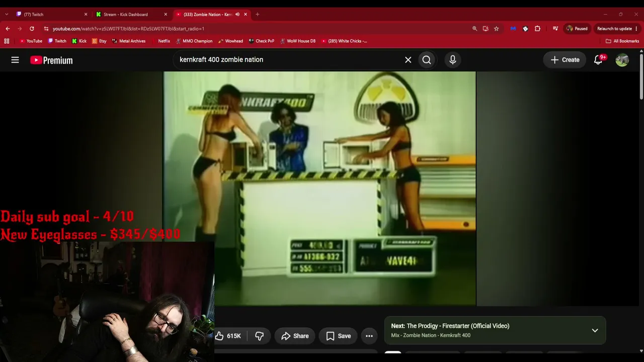Open the Check PvP bookmark
This screenshot has width=644, height=362.
pyautogui.click(x=262, y=41)
